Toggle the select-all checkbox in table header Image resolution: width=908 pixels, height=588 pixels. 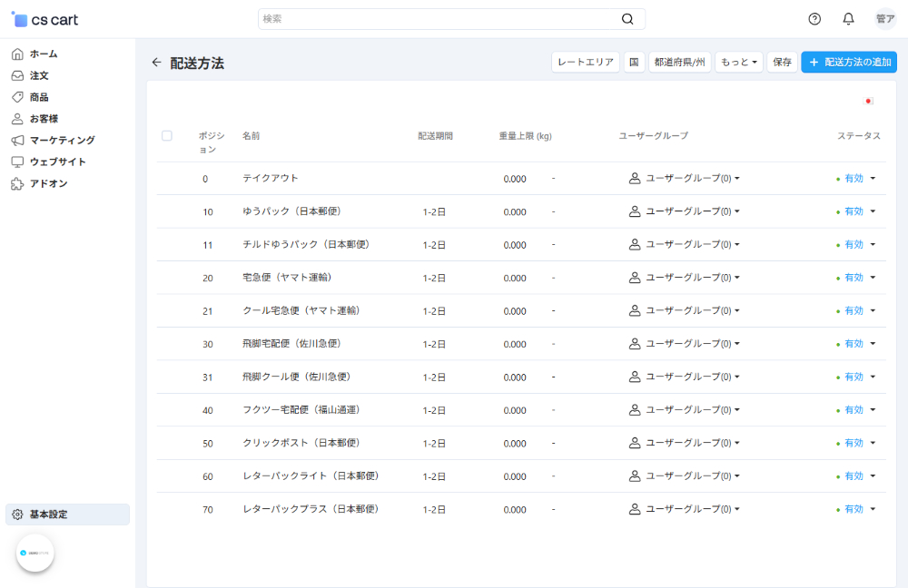coord(167,135)
